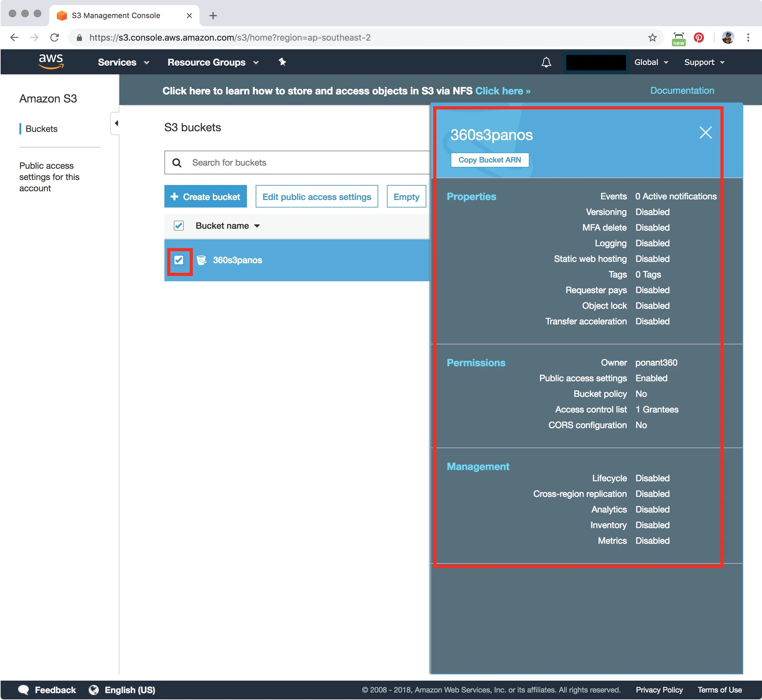Open the Management section link

coord(478,466)
